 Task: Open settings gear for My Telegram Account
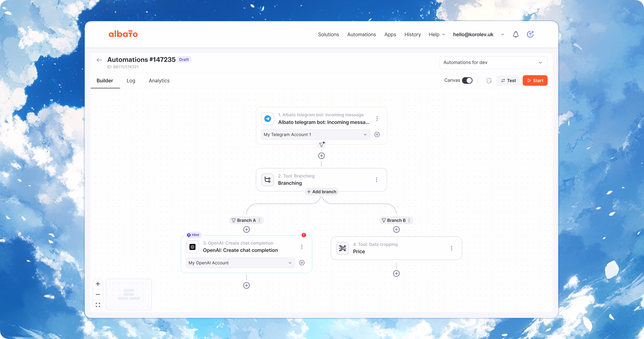point(377,135)
